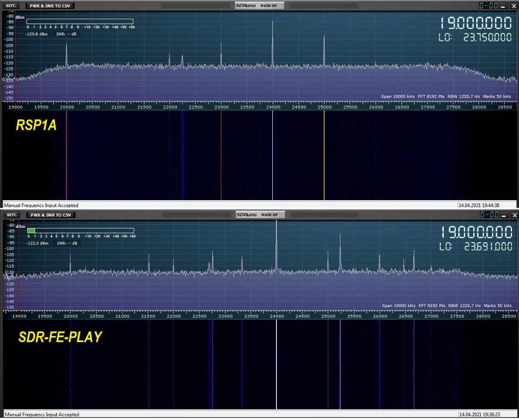Click the 24000 kHz peak in RSP1A spectrum

pyautogui.click(x=273, y=43)
